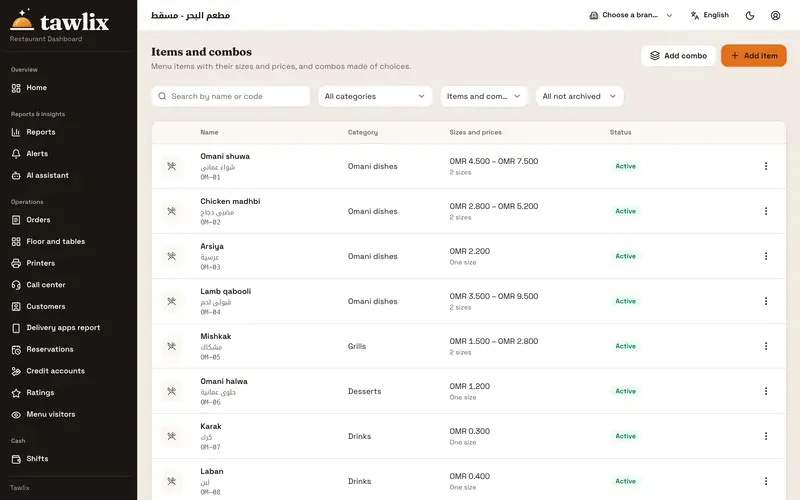Click the Chicken madhbi image placeholder
The image size is (800, 500).
tap(171, 211)
